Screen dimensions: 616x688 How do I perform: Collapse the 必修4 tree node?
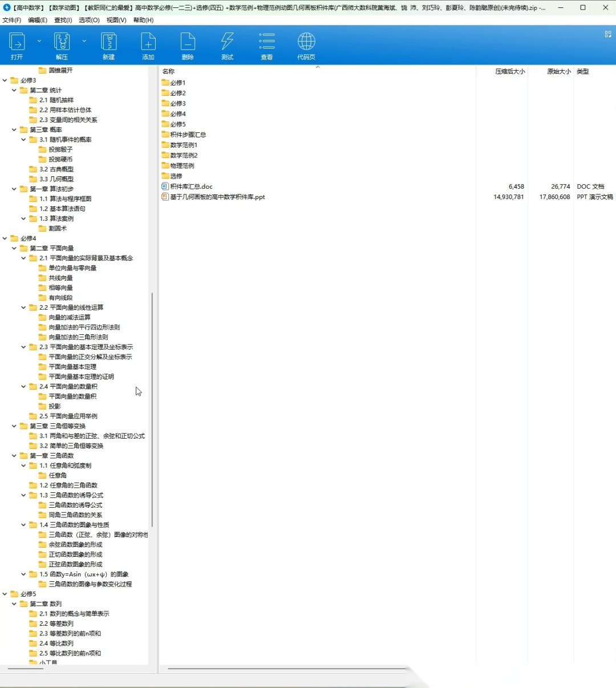pyautogui.click(x=5, y=238)
